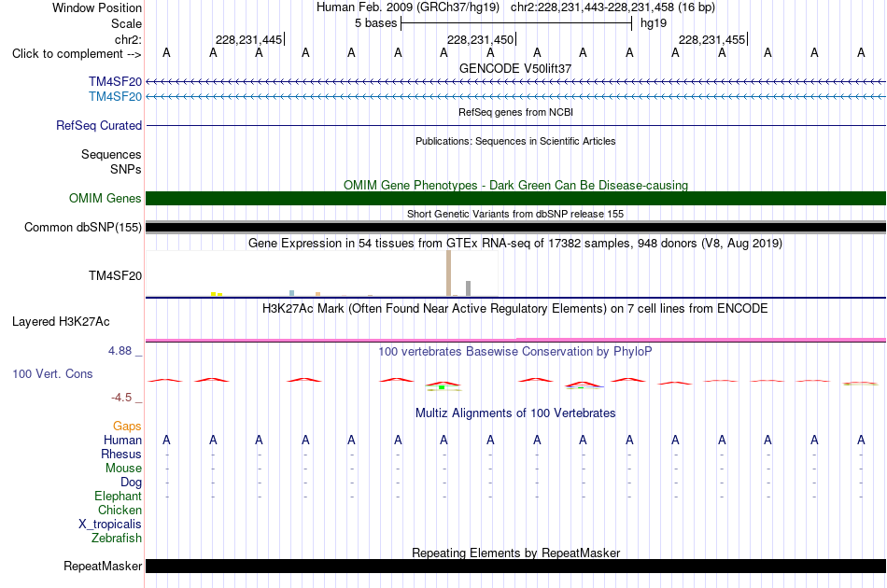Click the RefSeq genes from NCBI title

coord(516,112)
